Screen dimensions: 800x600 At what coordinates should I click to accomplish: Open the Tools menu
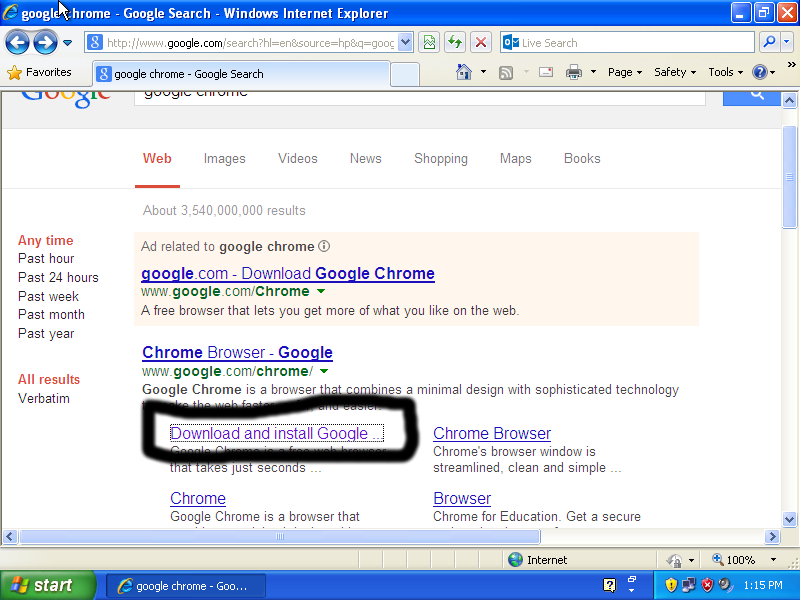click(x=726, y=72)
